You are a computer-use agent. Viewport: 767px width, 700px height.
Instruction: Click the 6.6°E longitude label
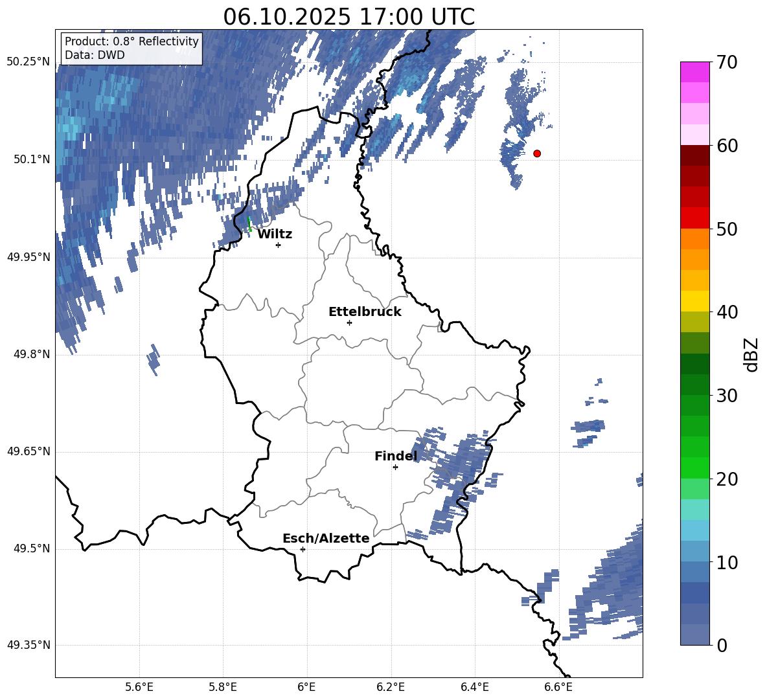pyautogui.click(x=558, y=687)
